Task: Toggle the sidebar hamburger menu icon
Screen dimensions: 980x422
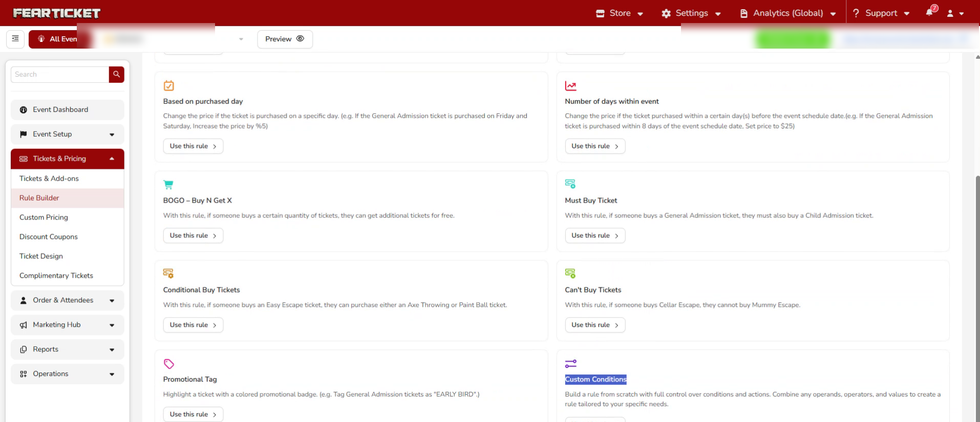Action: pyautogui.click(x=15, y=39)
